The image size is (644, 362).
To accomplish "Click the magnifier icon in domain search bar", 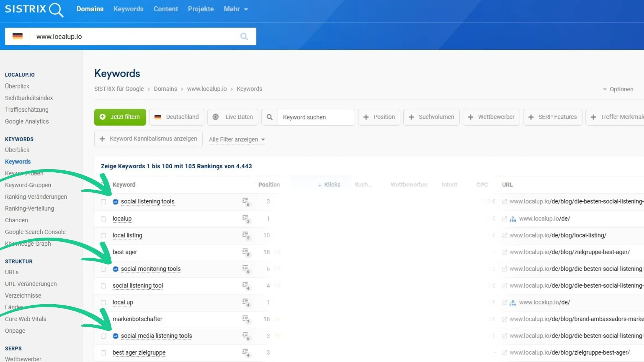I will [244, 36].
